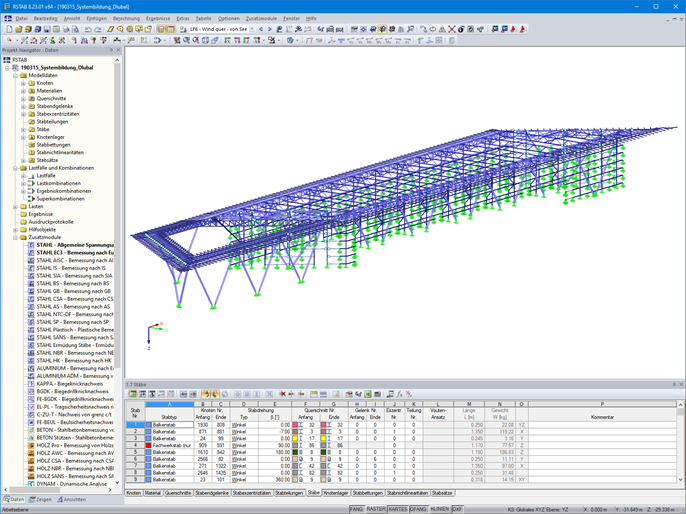Switch to the Knotenlager table tab
Image resolution: width=686 pixels, height=514 pixels.
tap(335, 493)
